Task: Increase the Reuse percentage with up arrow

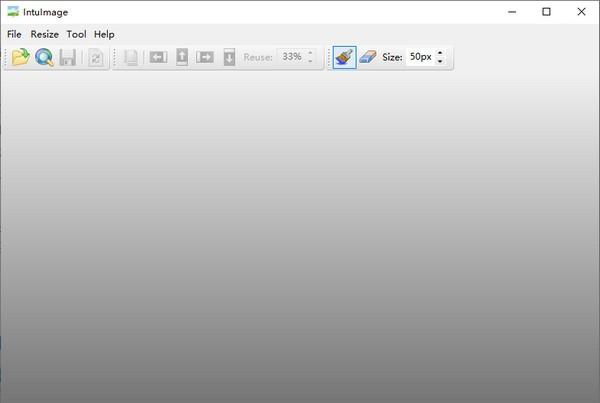Action: tap(310, 53)
